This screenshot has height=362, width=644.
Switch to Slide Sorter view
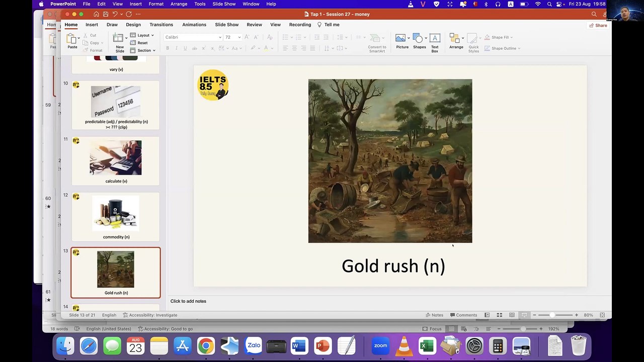click(x=500, y=315)
